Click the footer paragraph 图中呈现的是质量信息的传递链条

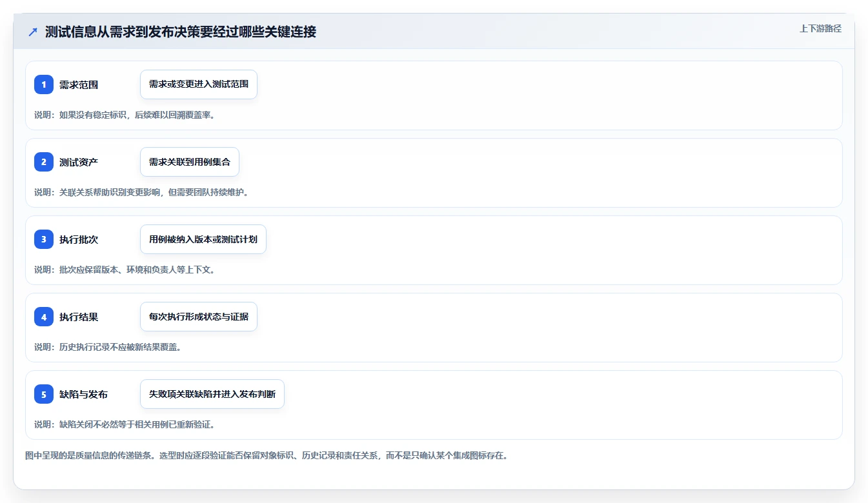(267, 455)
